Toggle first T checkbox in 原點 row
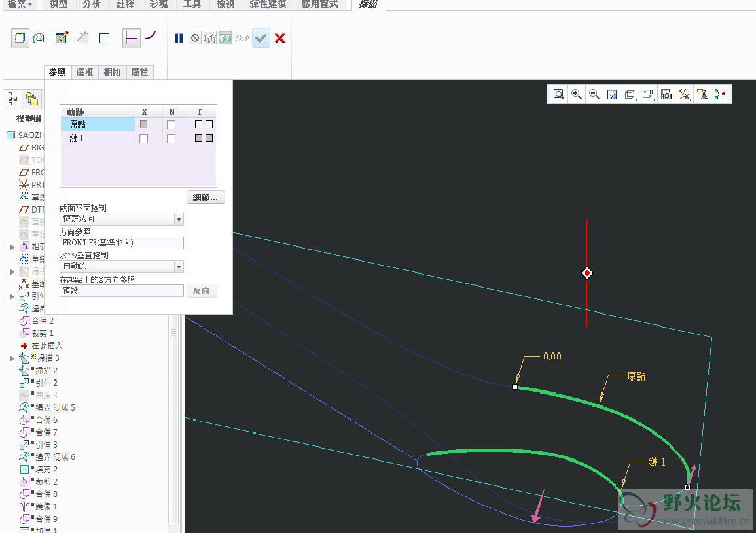756x533 pixels. click(198, 124)
